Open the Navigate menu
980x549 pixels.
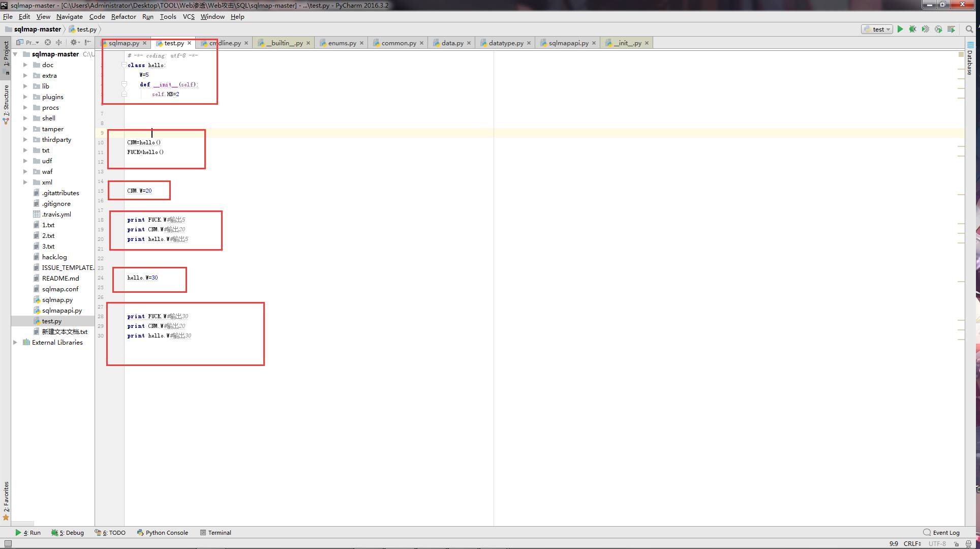click(x=69, y=16)
